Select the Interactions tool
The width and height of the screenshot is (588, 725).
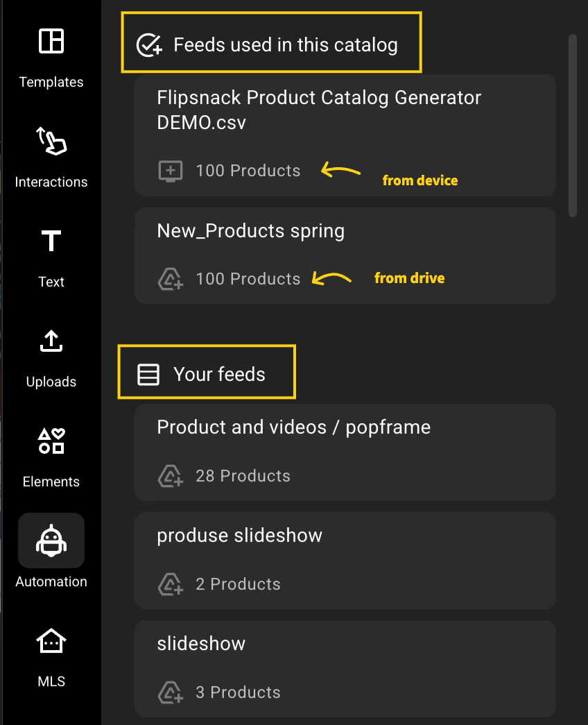click(51, 156)
